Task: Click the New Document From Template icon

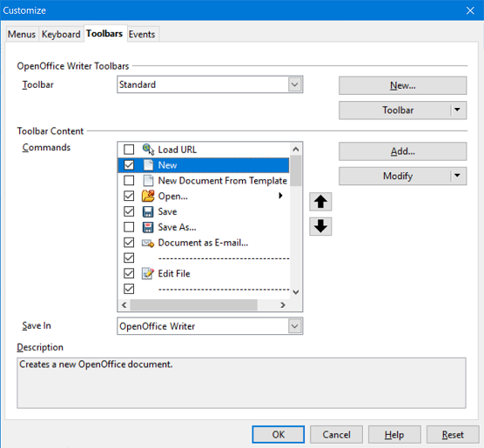Action: click(148, 180)
